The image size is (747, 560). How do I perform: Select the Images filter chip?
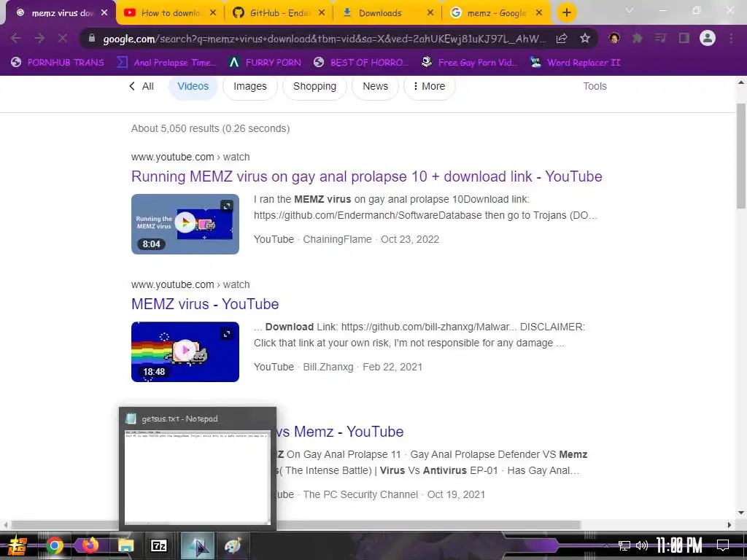[x=250, y=86]
